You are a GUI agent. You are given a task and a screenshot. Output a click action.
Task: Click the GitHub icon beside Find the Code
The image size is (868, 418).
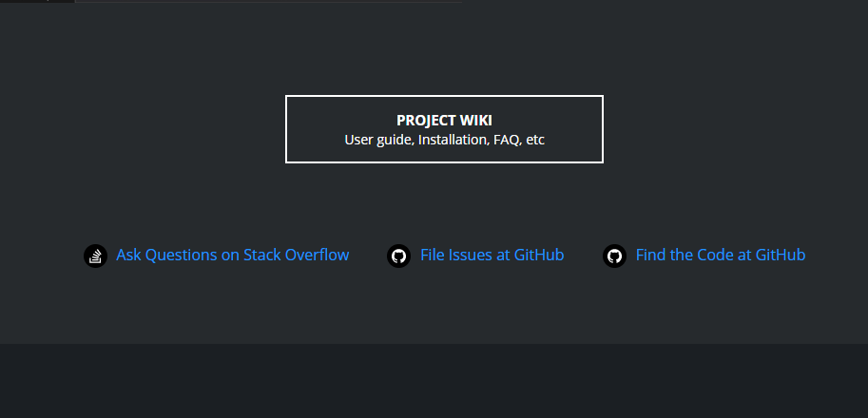coord(614,256)
